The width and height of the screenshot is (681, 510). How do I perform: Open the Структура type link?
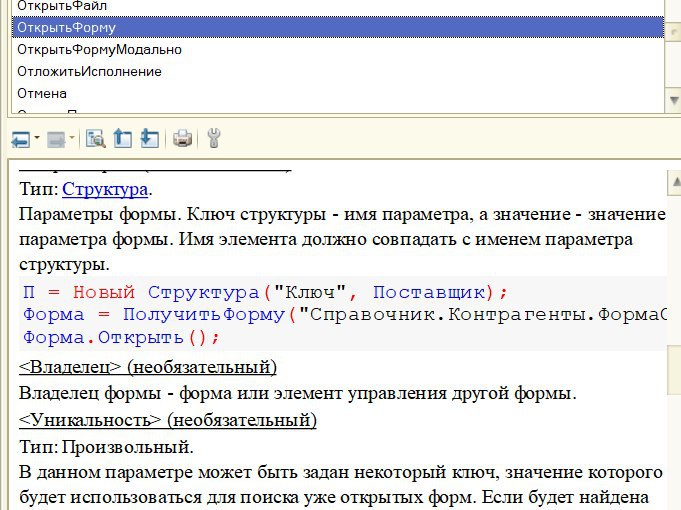(105, 189)
